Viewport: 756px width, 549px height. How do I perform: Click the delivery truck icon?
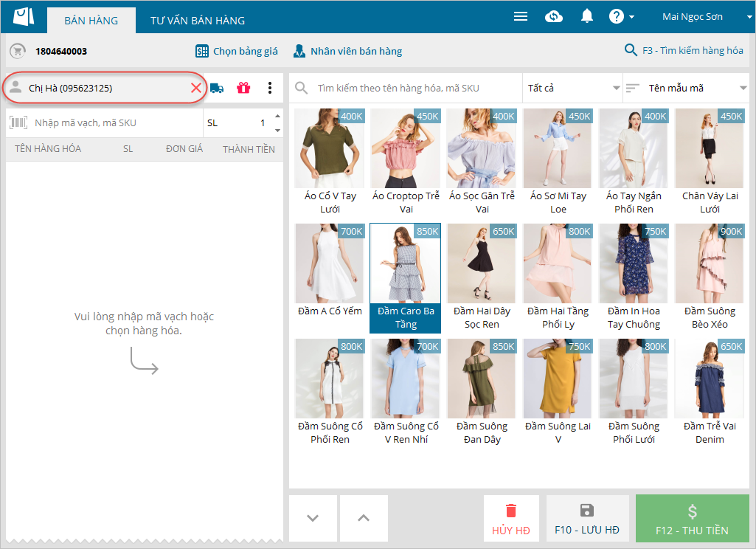pyautogui.click(x=217, y=88)
